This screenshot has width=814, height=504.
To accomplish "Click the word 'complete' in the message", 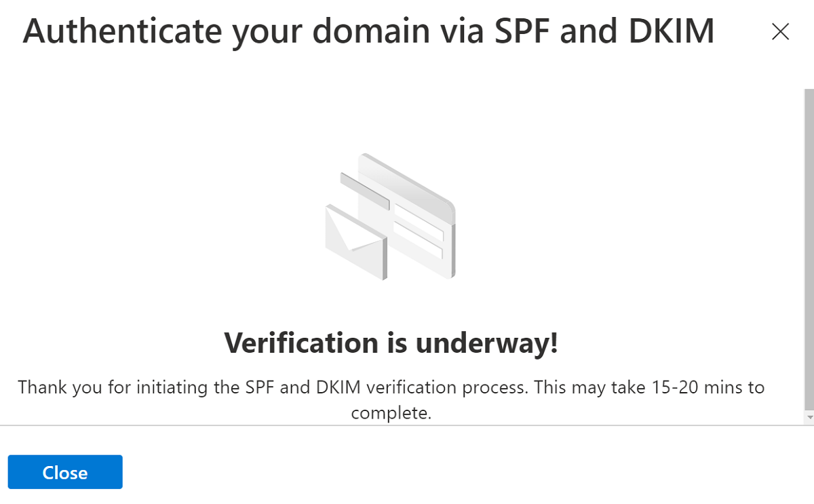I will (391, 412).
